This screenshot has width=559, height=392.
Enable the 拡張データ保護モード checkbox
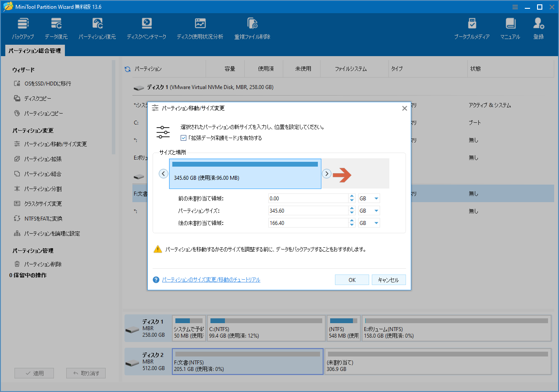(183, 138)
